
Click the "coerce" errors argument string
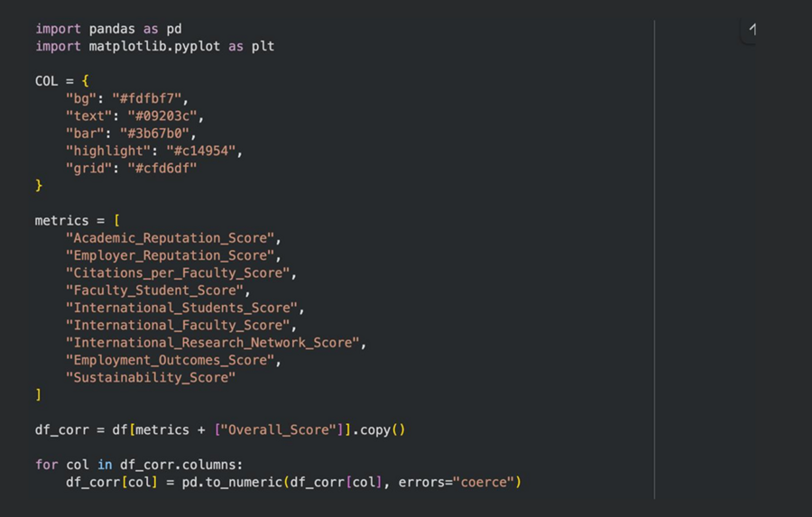(x=486, y=482)
